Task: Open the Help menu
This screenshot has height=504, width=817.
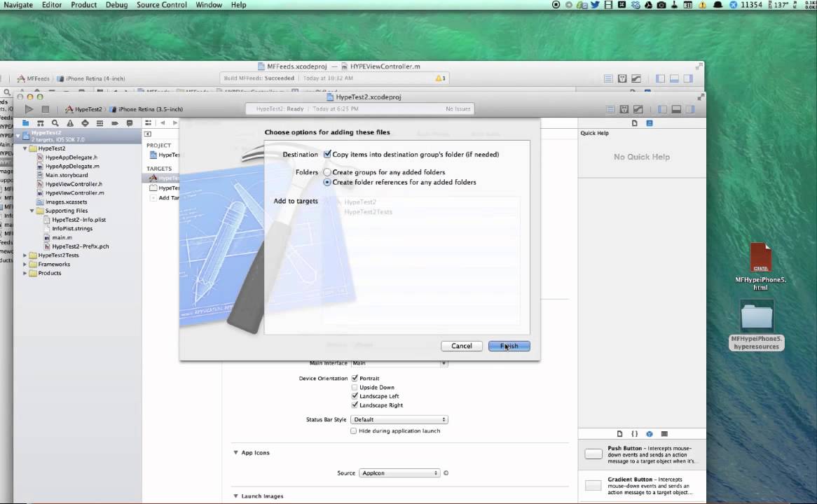Action: click(239, 5)
